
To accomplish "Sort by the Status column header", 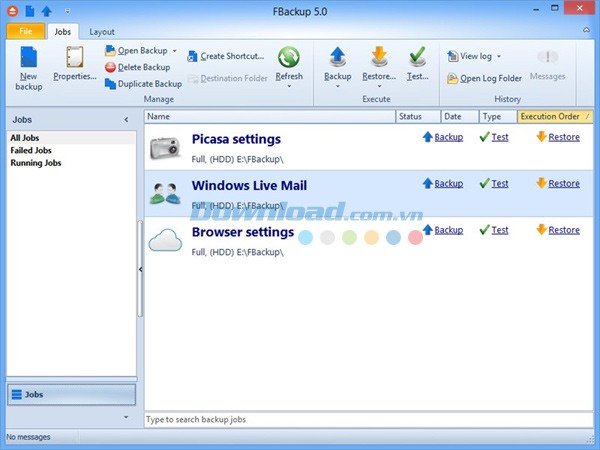I will (x=418, y=117).
